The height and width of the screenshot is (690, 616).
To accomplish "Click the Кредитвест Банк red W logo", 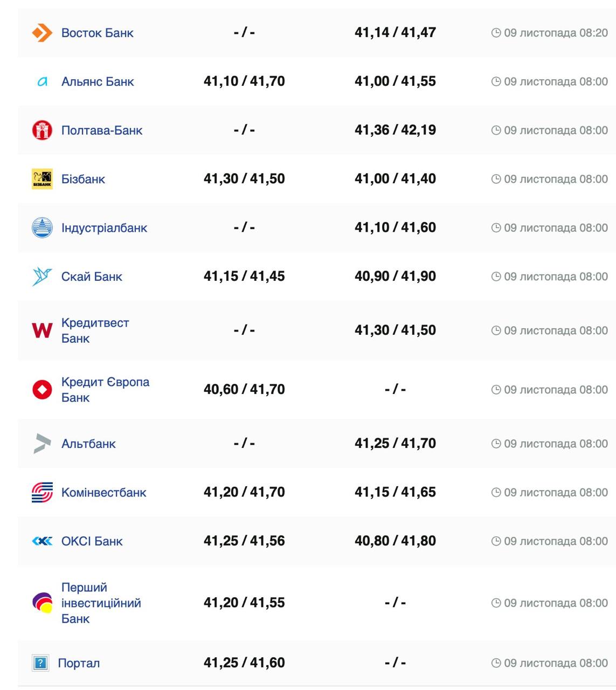I will click(x=42, y=330).
